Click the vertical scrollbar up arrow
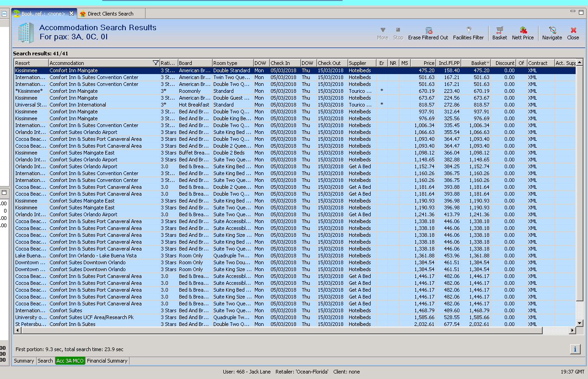588x379 pixels. tap(579, 63)
